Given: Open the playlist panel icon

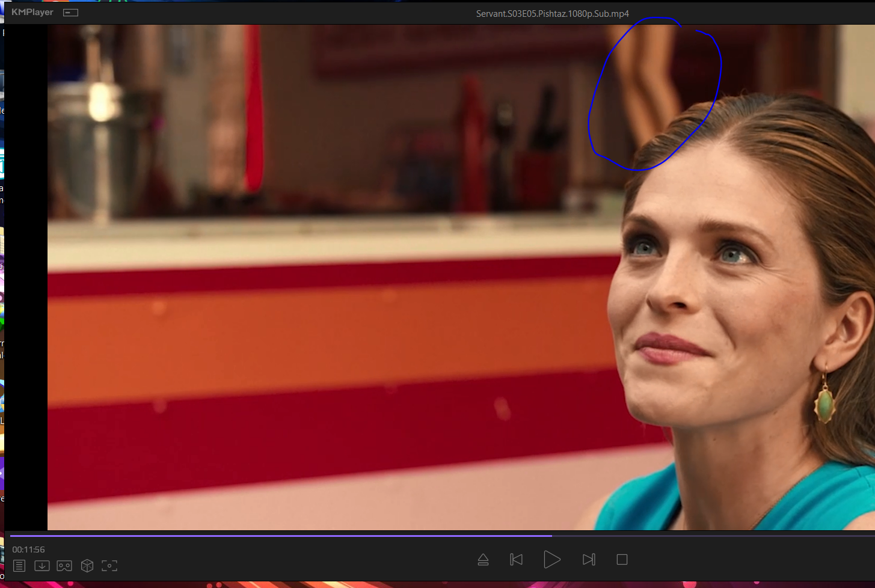Looking at the screenshot, I should (x=19, y=566).
